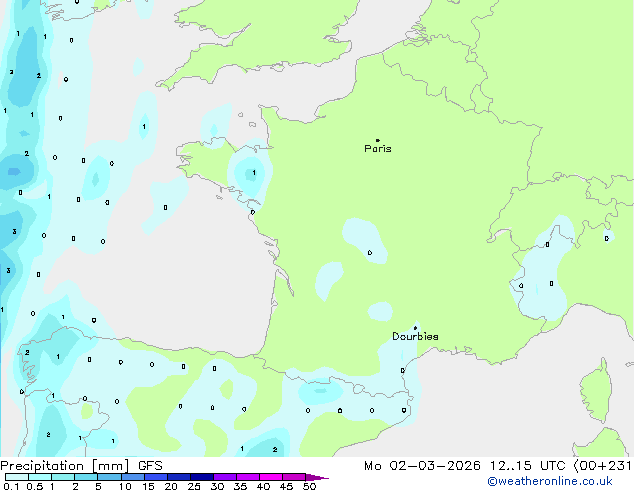Click the 'Precipitation [mm] GFS' title

click(81, 466)
